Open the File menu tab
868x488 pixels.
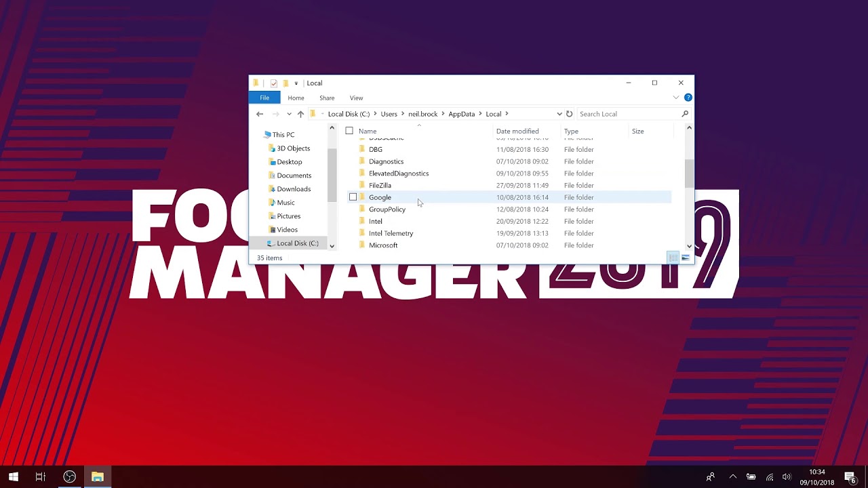[264, 98]
